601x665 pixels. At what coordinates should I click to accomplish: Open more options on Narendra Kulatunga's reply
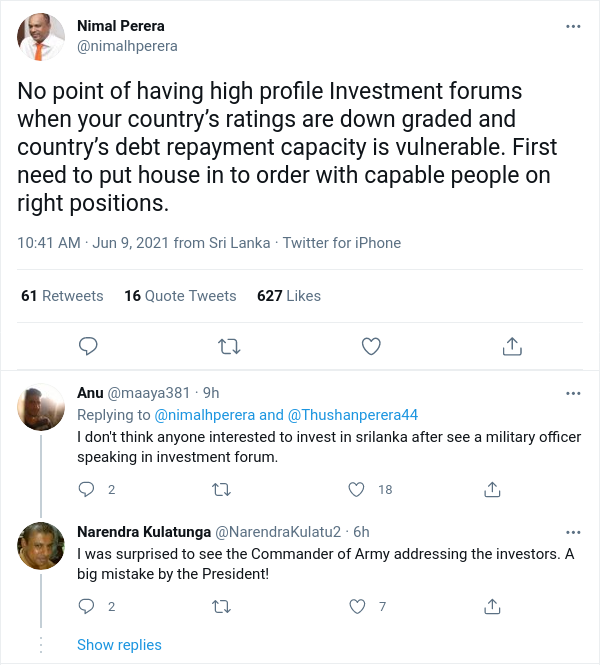click(x=573, y=532)
